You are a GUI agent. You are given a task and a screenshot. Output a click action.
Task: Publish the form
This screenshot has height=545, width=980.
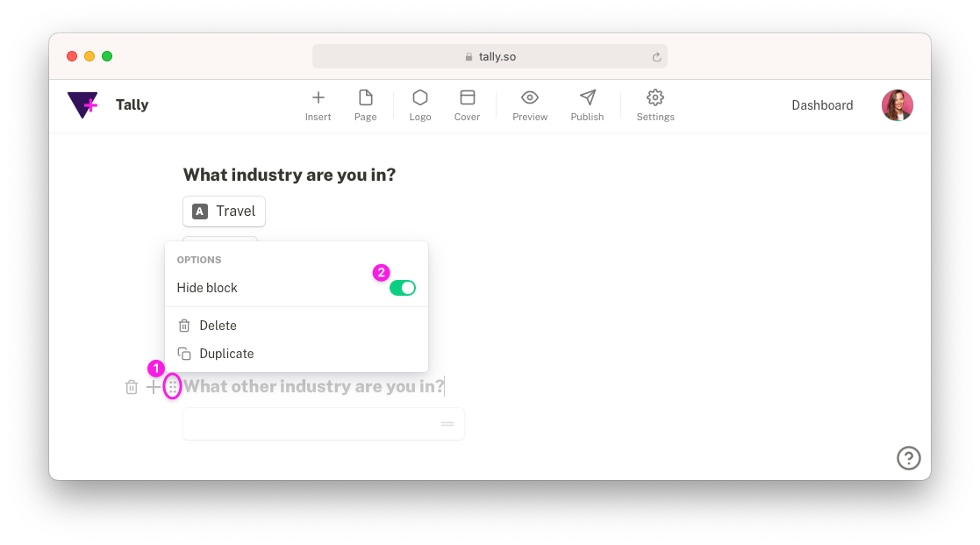[x=588, y=105]
